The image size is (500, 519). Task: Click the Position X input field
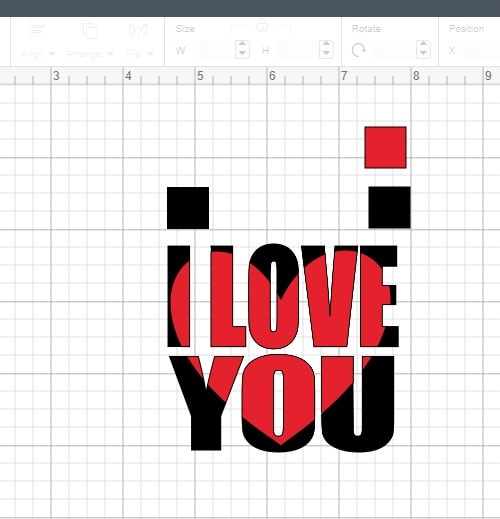point(482,50)
